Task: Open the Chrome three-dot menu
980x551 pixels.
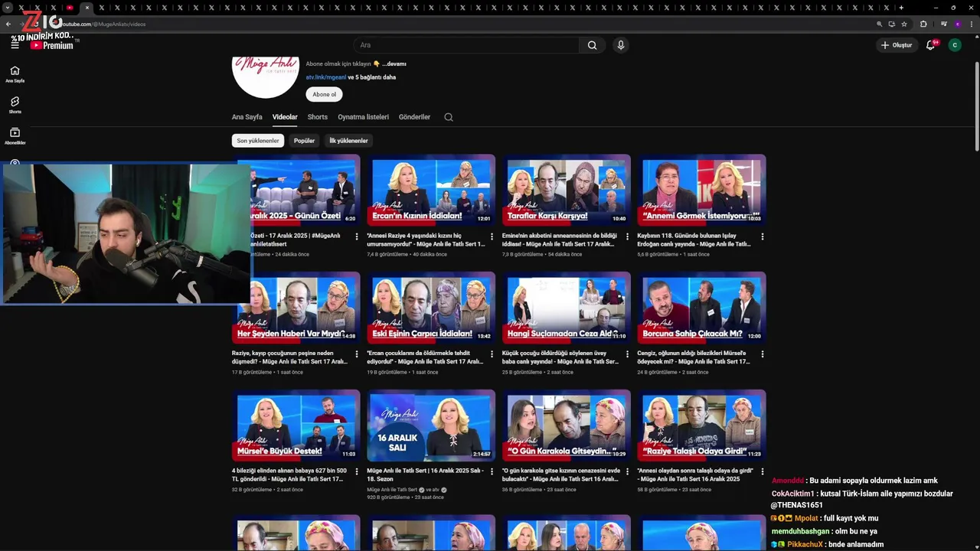Action: (971, 24)
